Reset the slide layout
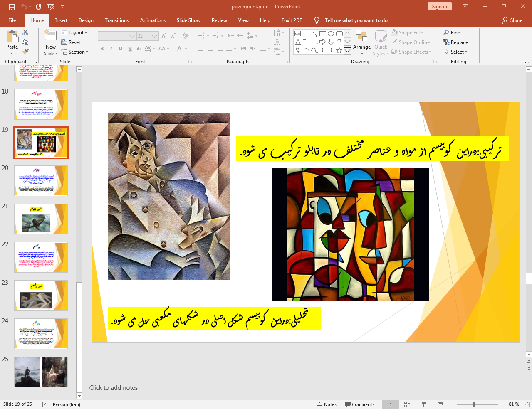 (x=71, y=42)
